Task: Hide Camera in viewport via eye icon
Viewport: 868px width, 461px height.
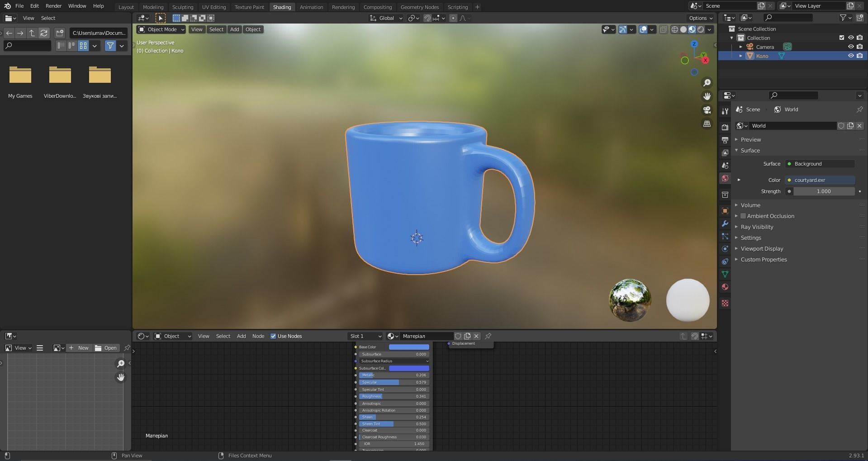Action: point(851,47)
